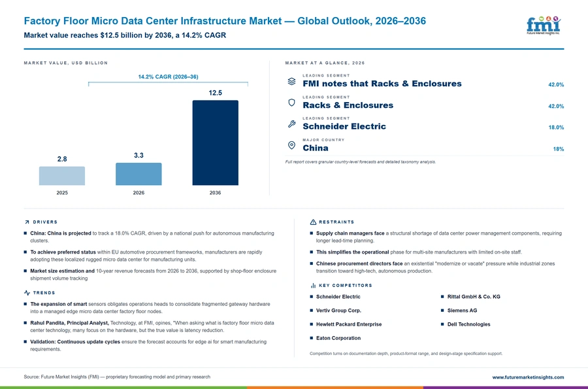Screen dimensions: 588x389
Task: Click the To achieve preferred status bullet
Action: pos(146,256)
